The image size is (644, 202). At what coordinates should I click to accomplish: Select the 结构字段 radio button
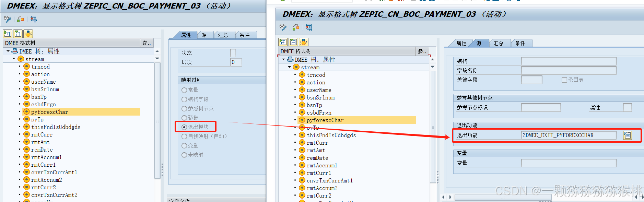[184, 99]
